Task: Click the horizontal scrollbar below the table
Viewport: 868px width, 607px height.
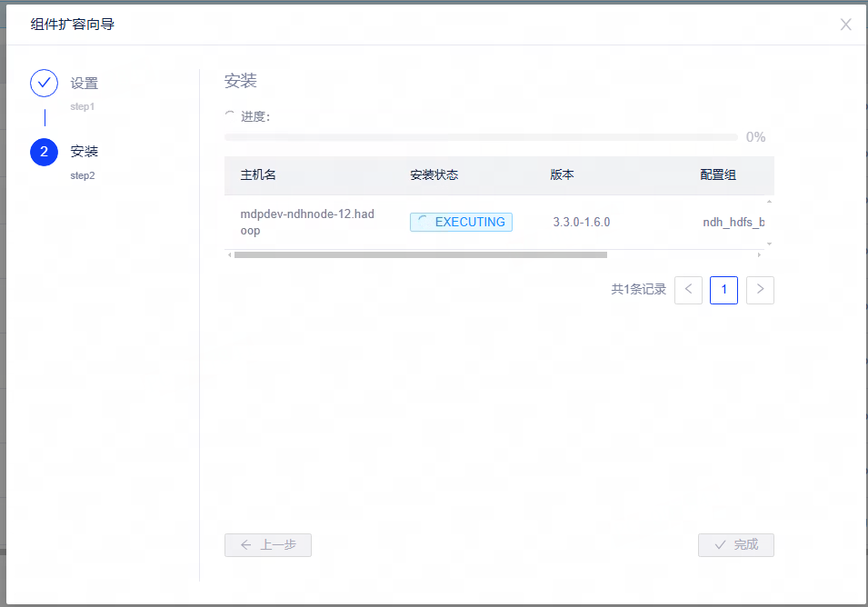Action: click(422, 254)
